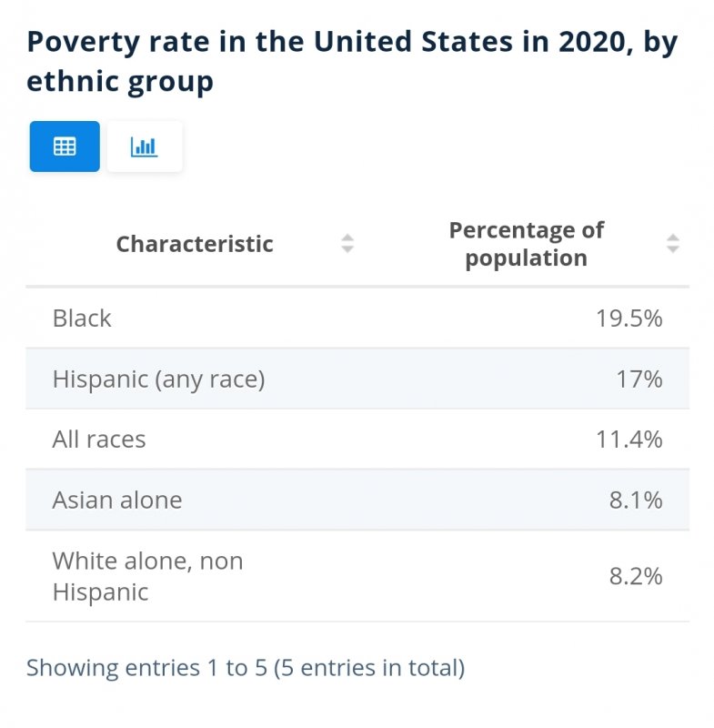714x728 pixels.
Task: Switch to the table view icon
Action: pos(65,147)
